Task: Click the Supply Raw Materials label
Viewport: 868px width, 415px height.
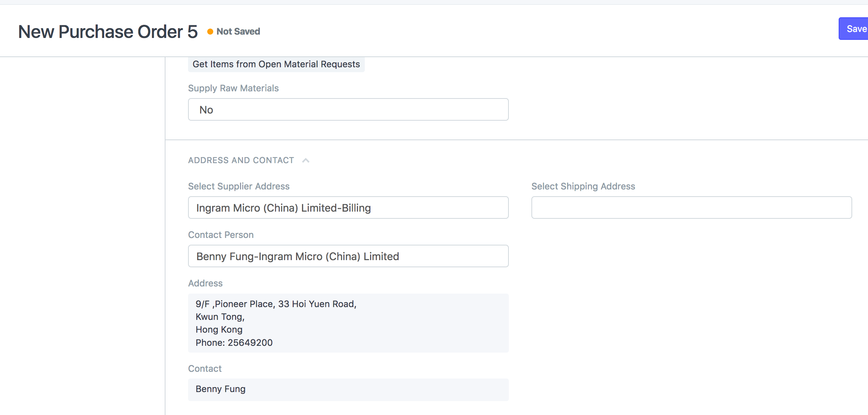Action: coord(233,88)
